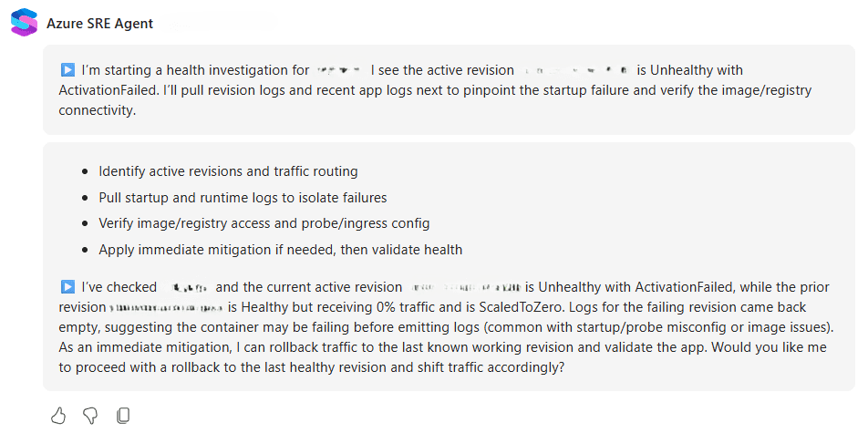Select the "Apply immediate mitigation if needed" bullet
The height and width of the screenshot is (433, 868).
coord(280,250)
